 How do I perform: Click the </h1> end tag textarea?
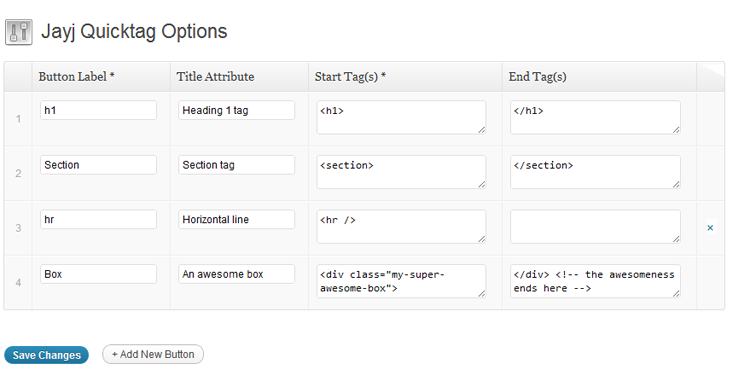pos(595,117)
